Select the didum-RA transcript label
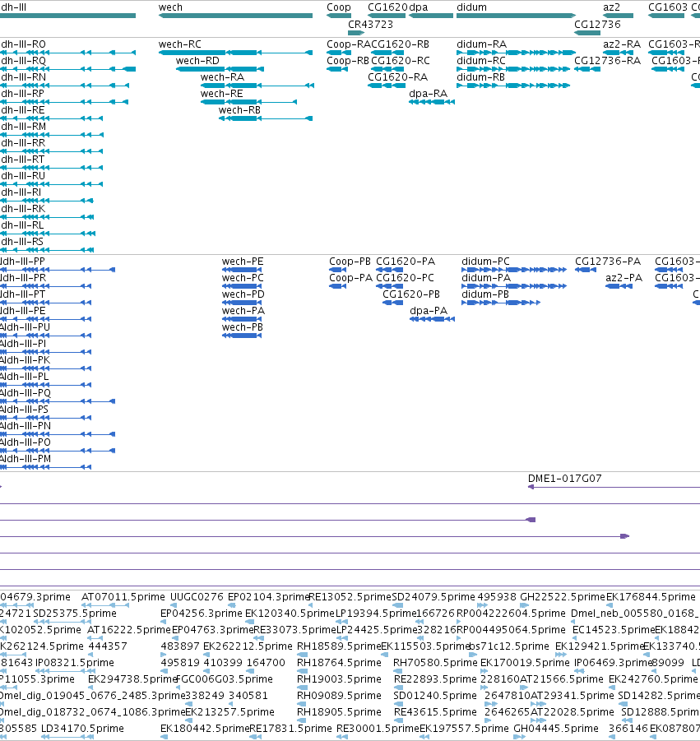Screen dimensions: 700x741 (481, 44)
